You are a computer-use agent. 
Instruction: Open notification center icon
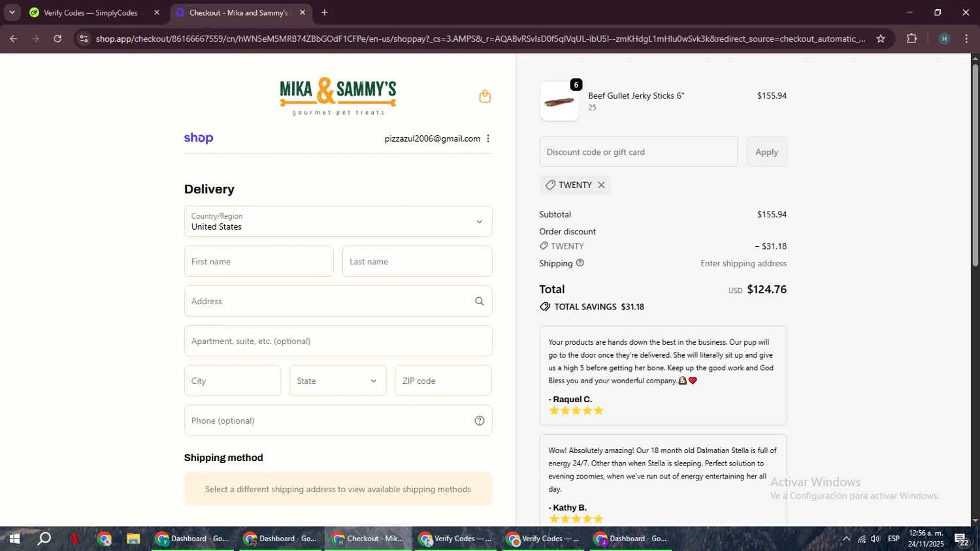962,539
